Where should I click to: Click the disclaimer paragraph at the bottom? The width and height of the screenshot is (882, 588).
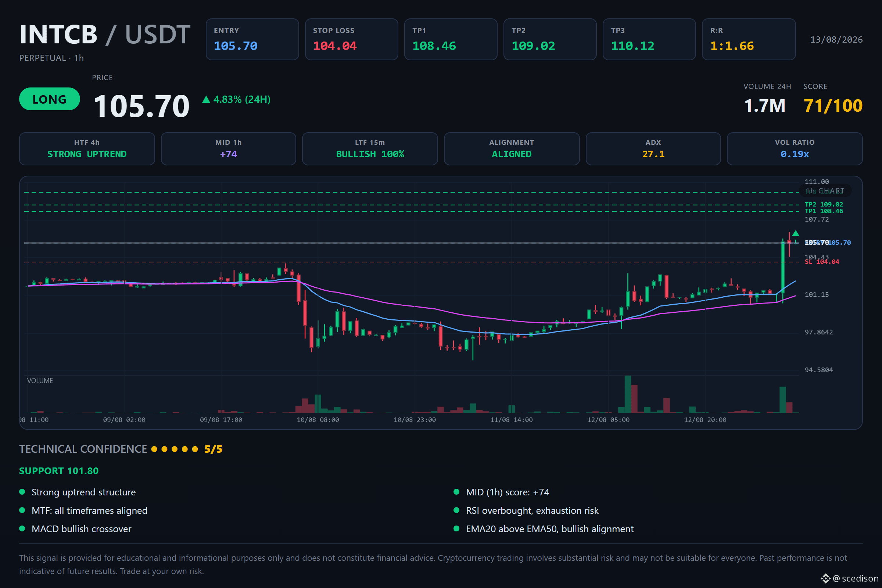click(x=433, y=565)
